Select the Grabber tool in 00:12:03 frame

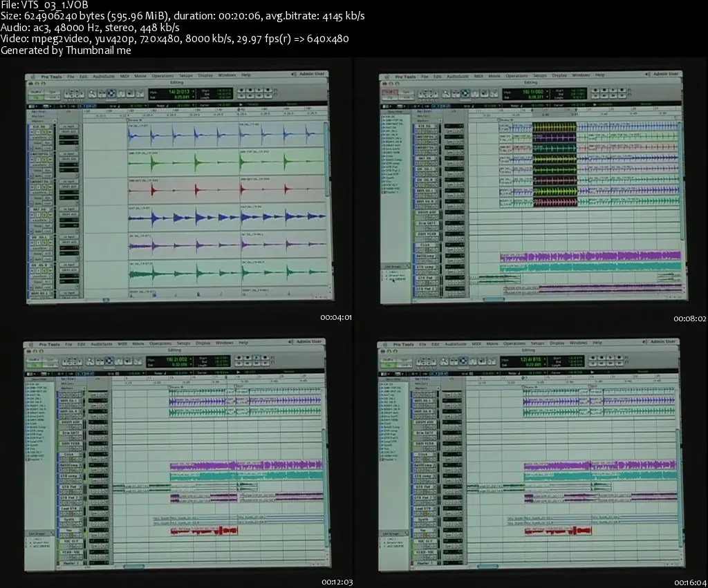[x=119, y=361]
